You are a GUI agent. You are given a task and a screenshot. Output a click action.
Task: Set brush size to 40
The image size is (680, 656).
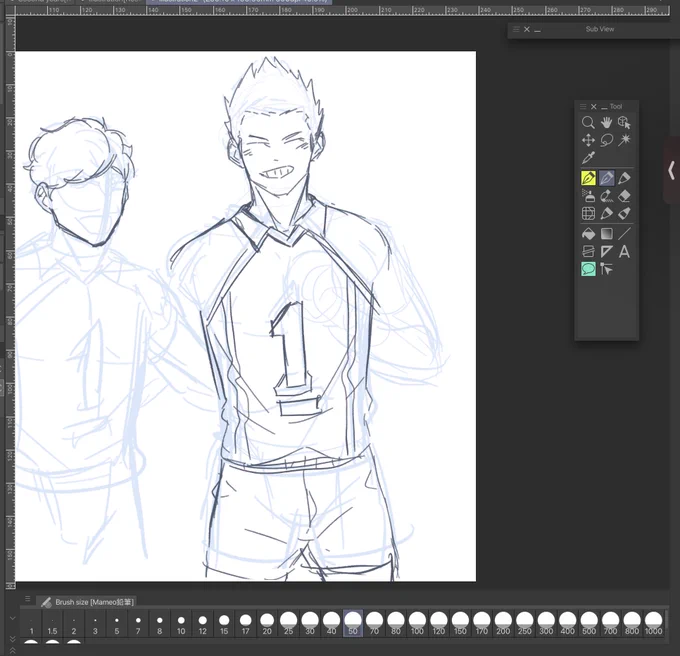pos(331,623)
